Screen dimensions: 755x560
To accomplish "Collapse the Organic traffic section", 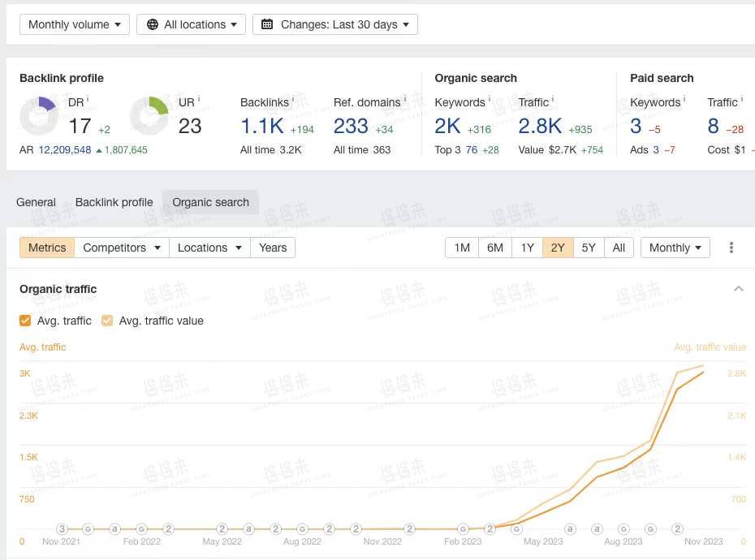I will tap(738, 289).
